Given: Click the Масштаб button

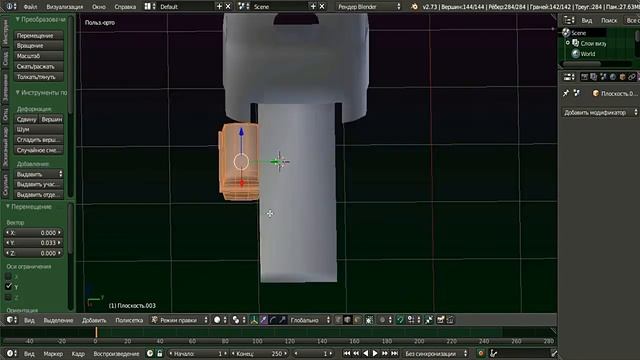Looking at the screenshot, I should pyautogui.click(x=39, y=56).
